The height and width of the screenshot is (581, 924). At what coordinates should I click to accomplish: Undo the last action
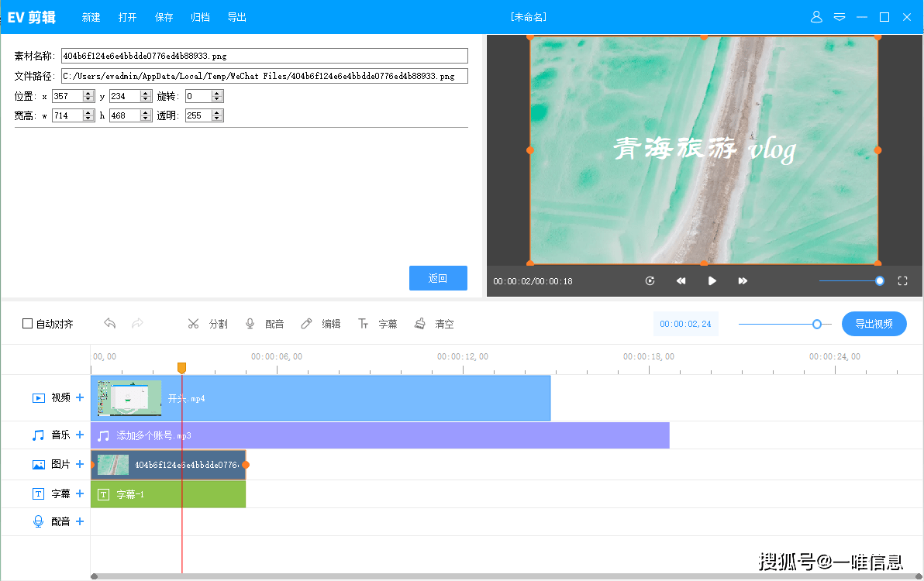(x=110, y=324)
